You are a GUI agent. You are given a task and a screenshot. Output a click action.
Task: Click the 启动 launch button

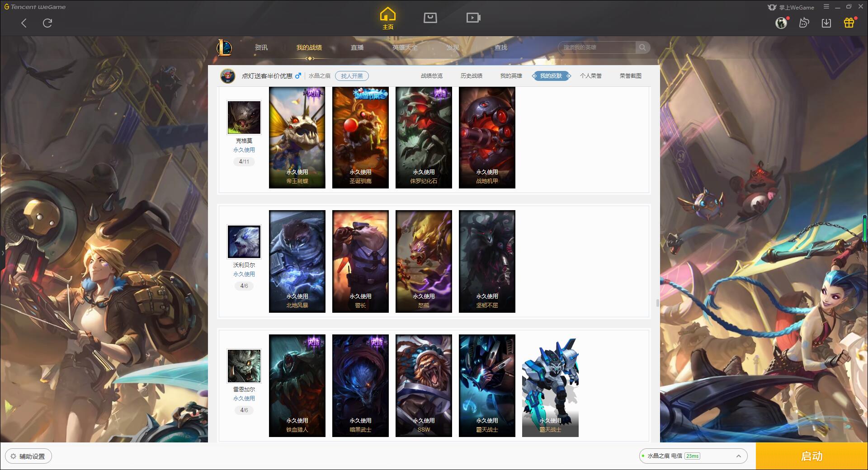(811, 456)
